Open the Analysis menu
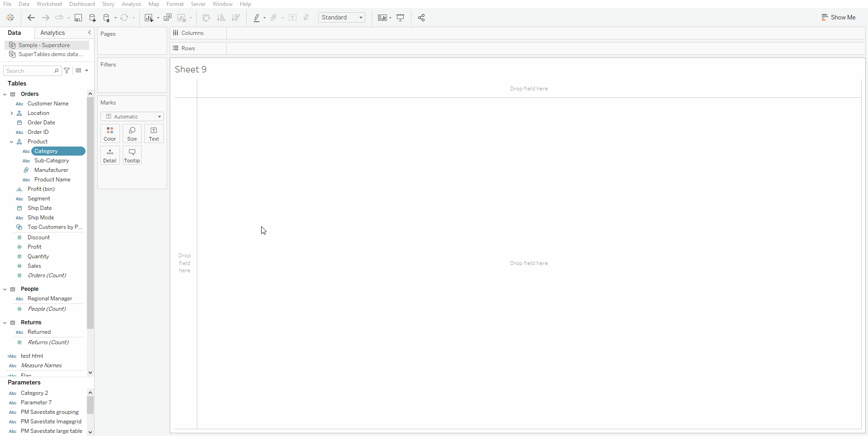Image resolution: width=868 pixels, height=436 pixels. 131,4
